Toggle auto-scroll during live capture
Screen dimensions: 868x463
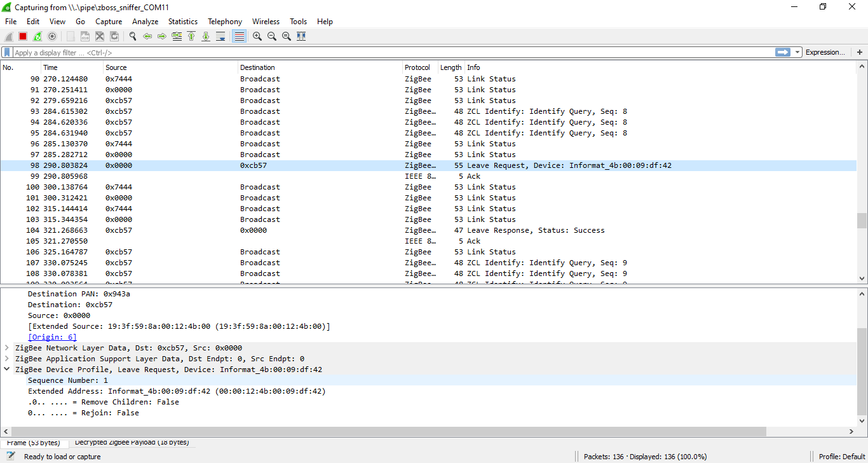pyautogui.click(x=220, y=36)
